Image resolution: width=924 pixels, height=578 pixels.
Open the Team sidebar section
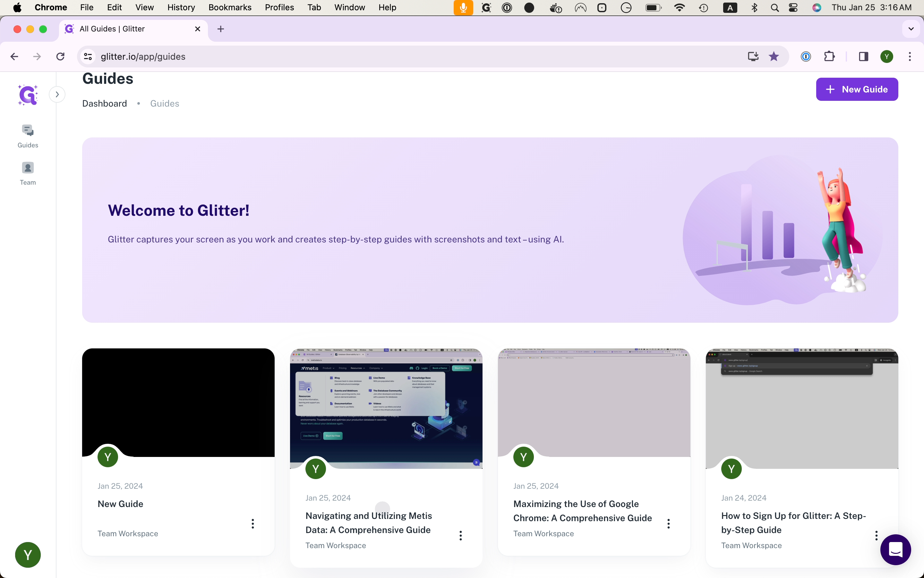[28, 173]
